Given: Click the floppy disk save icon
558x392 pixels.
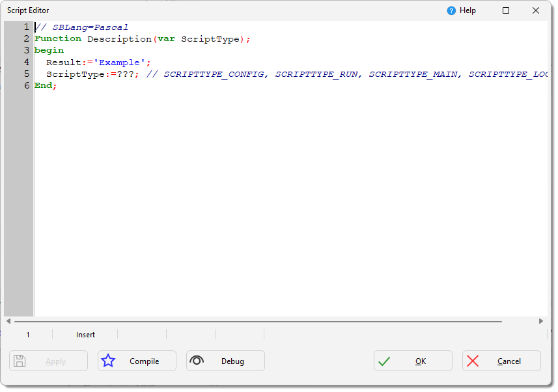Looking at the screenshot, I should [20, 361].
